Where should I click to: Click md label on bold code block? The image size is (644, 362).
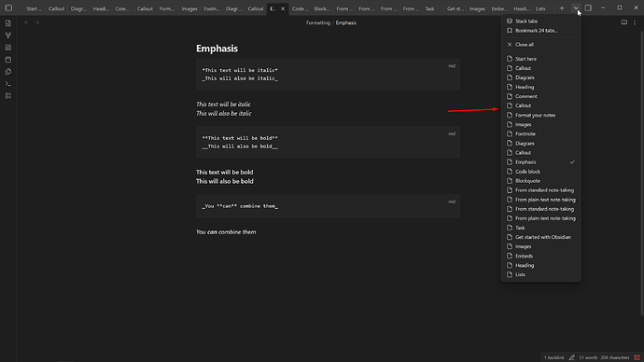[452, 133]
